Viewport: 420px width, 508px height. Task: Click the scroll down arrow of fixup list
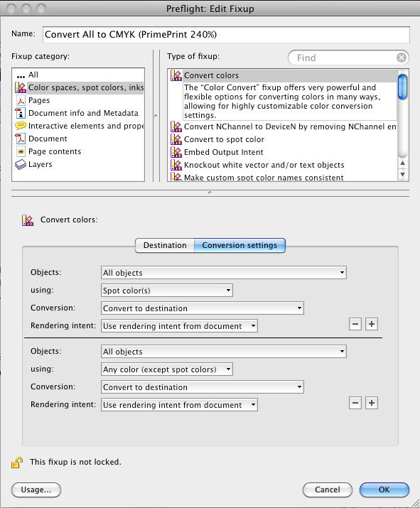coord(402,174)
